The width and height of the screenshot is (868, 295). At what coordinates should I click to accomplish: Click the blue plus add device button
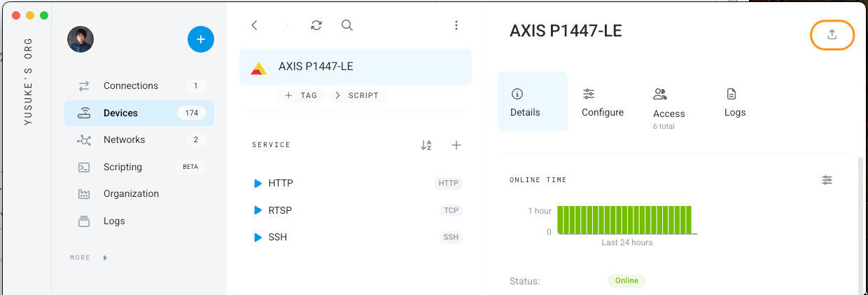[201, 39]
